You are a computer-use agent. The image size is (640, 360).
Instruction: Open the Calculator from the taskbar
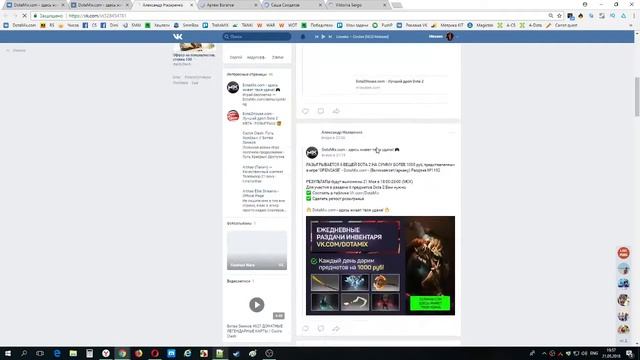[x=89, y=353]
